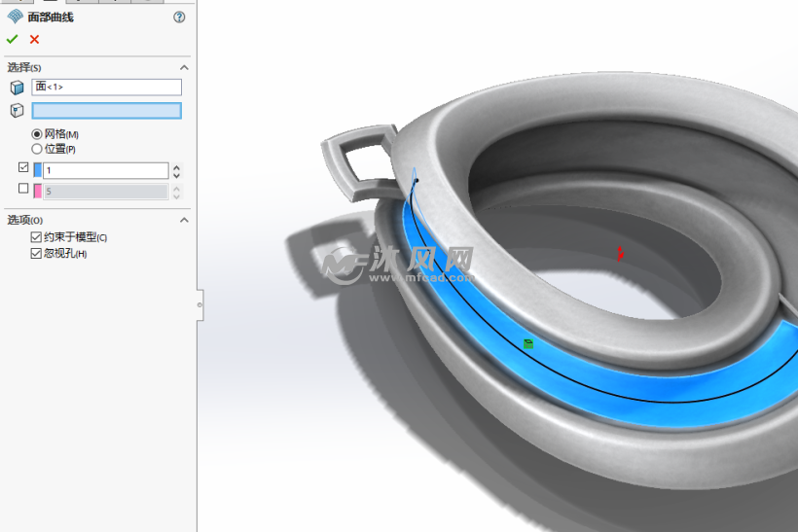Uncheck the direction 1 curve checkbox

(23, 167)
